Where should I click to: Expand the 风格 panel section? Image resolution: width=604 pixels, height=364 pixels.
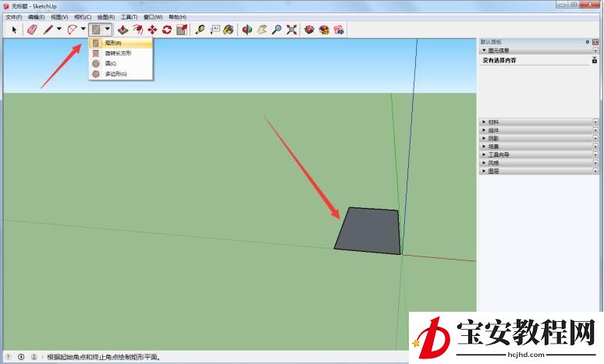click(x=484, y=163)
